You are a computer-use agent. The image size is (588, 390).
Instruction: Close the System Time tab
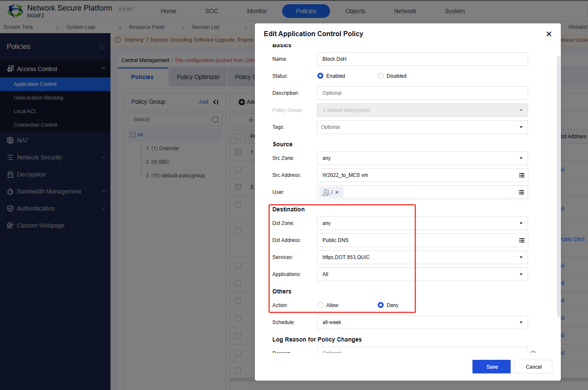pyautogui.click(x=58, y=28)
